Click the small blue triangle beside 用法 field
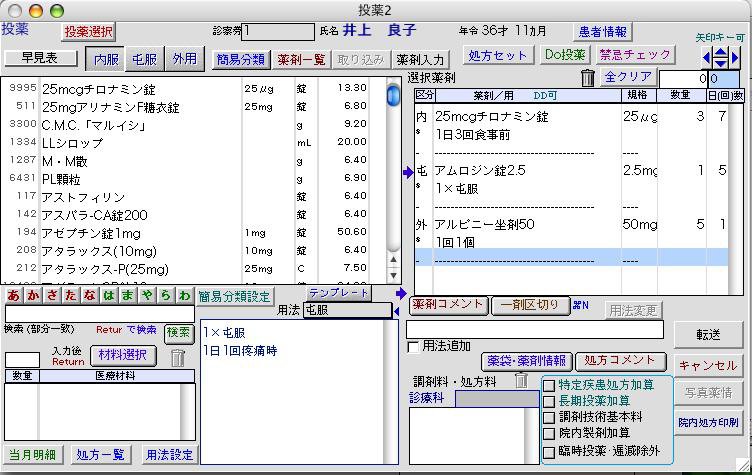Image resolution: width=752 pixels, height=475 pixels. pos(396,311)
